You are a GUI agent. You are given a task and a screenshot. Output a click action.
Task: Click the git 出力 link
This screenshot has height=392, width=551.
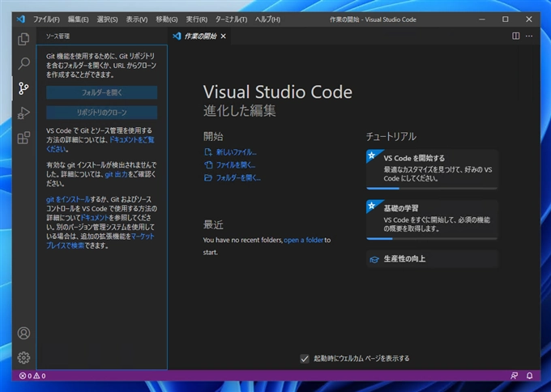116,174
